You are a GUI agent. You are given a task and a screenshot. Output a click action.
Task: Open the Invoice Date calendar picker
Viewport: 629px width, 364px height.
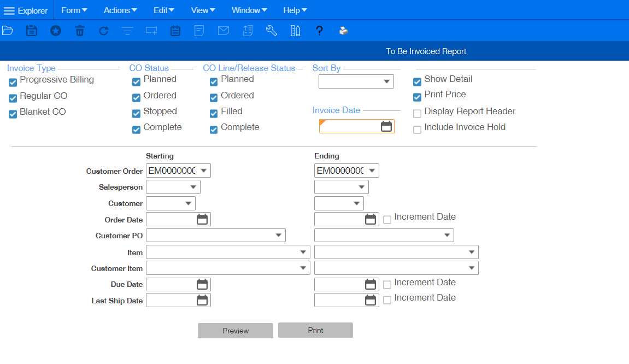[x=386, y=126]
